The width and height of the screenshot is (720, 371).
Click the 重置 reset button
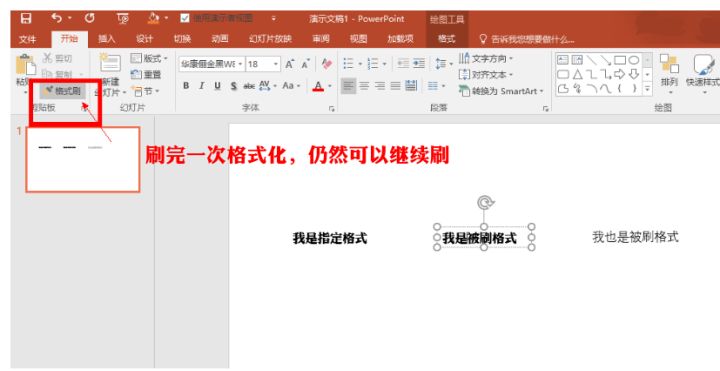point(146,74)
